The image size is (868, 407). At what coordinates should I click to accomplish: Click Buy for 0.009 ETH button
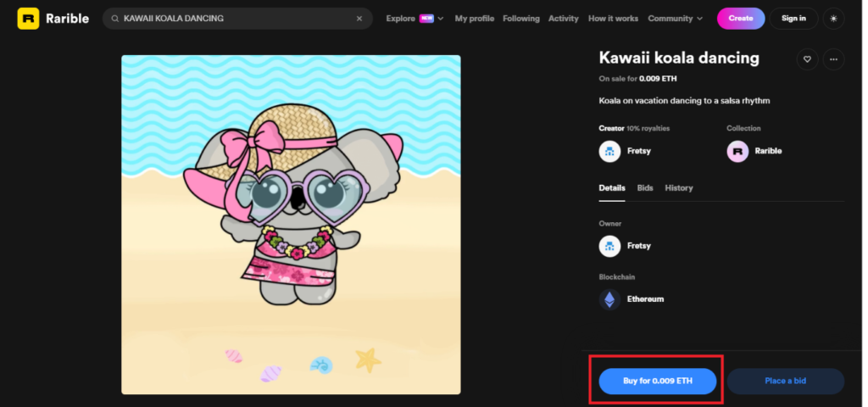point(658,381)
